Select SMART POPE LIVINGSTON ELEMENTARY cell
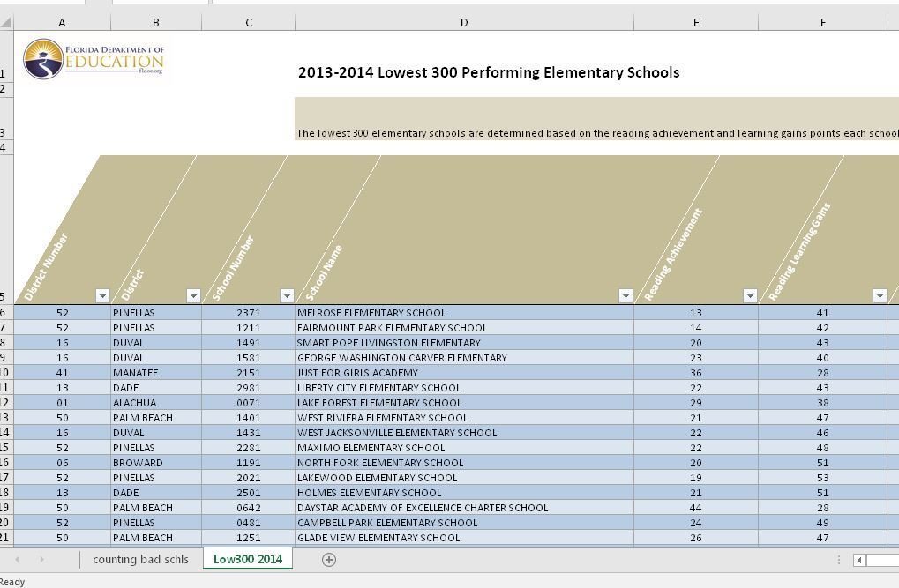Screen dimensions: 899x588 point(464,343)
